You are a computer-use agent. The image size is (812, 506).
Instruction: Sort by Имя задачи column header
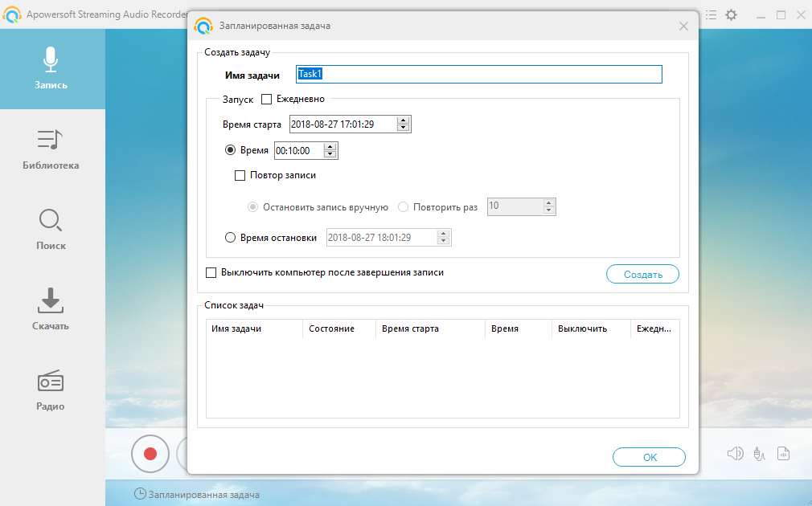point(254,329)
